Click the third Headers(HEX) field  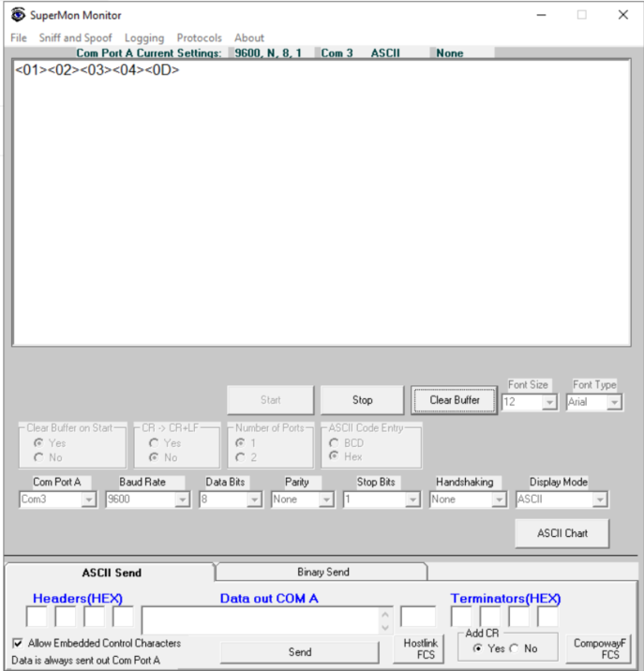94,617
